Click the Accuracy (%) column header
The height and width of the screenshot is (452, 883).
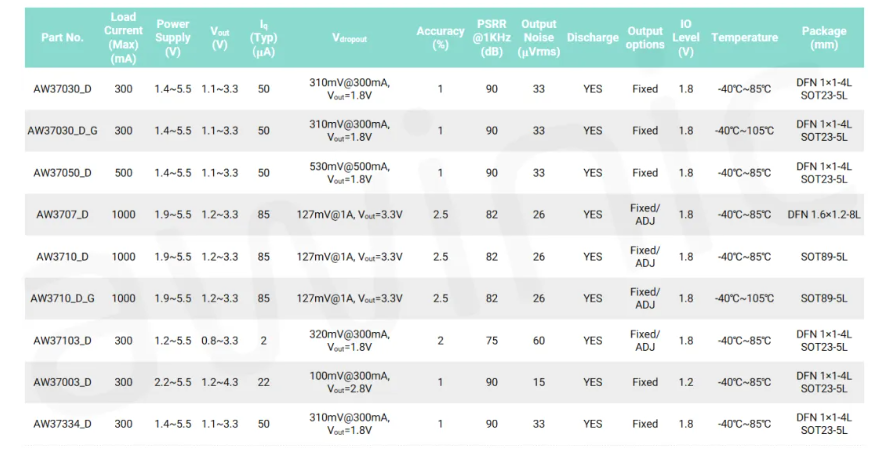440,37
